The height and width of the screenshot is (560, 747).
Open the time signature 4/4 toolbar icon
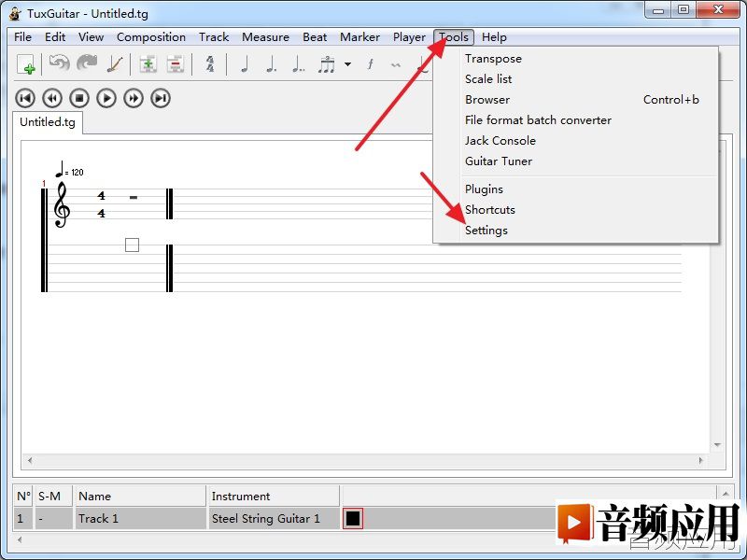[x=210, y=64]
